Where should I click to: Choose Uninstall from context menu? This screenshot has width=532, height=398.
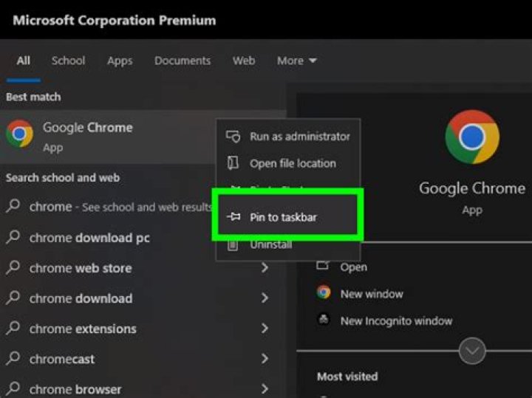[288, 244]
